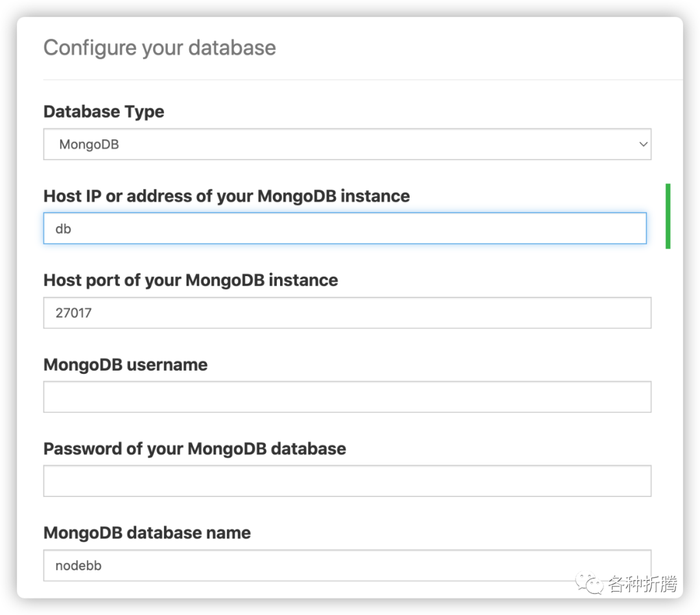The image size is (700, 615).
Task: Click the host port field showing 27017
Action: [x=347, y=312]
